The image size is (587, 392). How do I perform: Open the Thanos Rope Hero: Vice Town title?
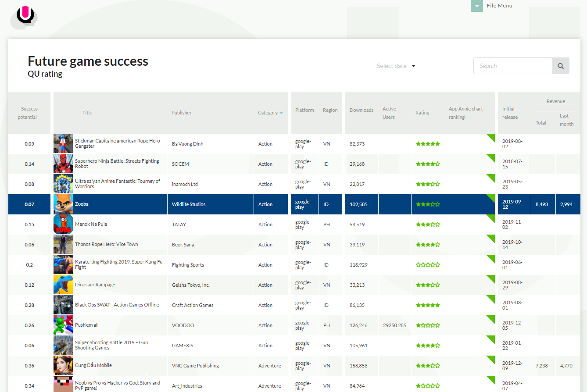tap(106, 245)
